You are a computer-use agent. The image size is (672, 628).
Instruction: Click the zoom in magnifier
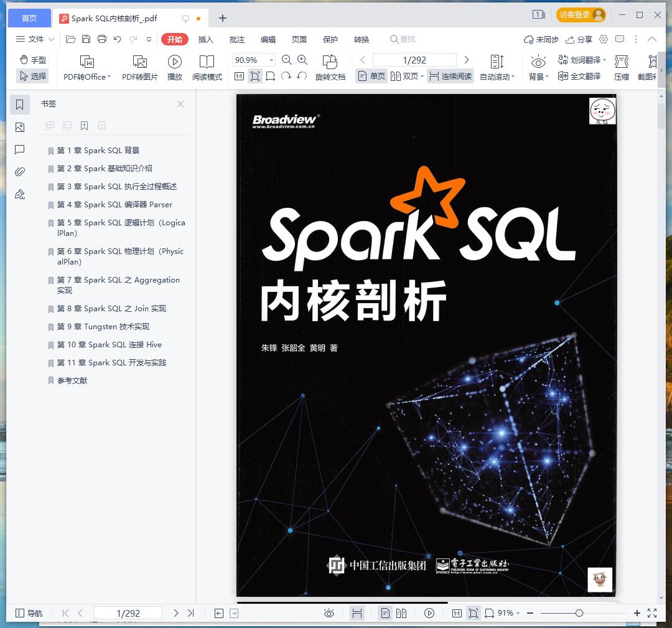(x=302, y=60)
